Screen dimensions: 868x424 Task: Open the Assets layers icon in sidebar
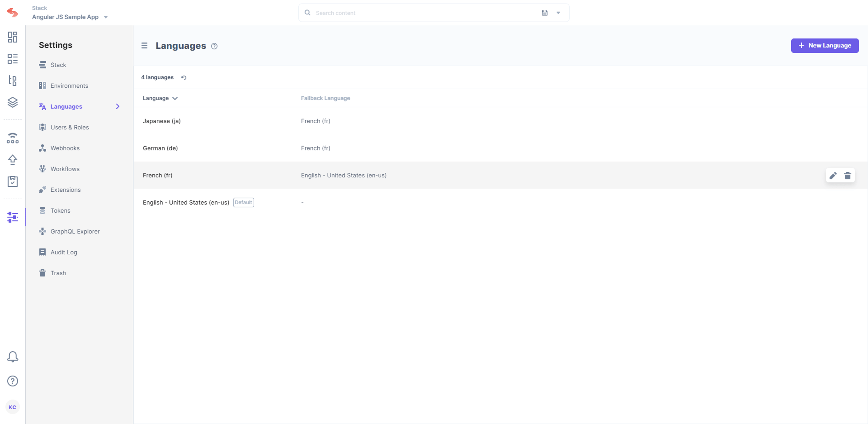tap(12, 102)
